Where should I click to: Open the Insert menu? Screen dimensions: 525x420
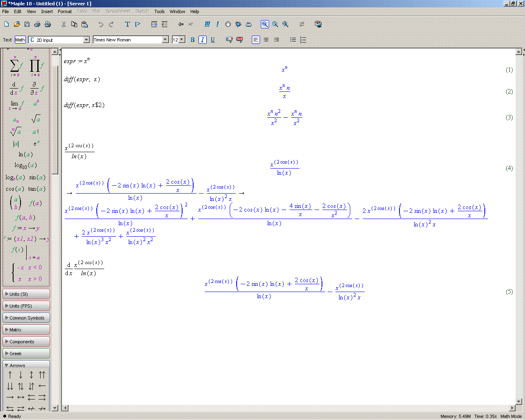47,11
